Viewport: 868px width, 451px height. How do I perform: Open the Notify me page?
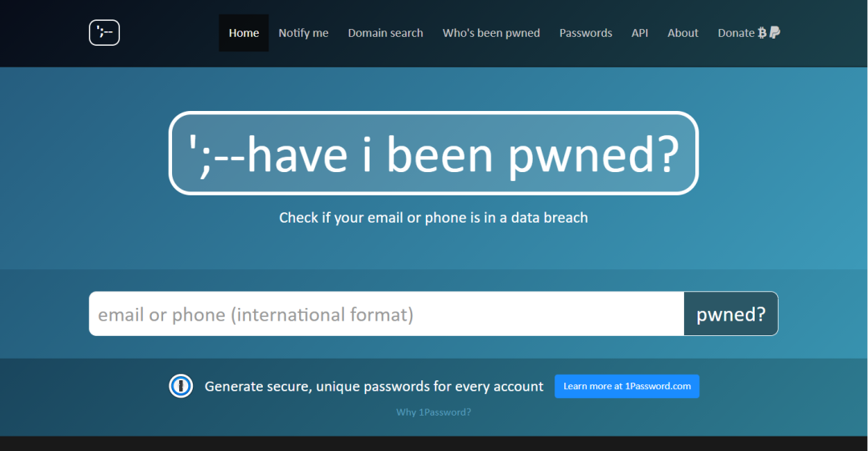pyautogui.click(x=303, y=33)
